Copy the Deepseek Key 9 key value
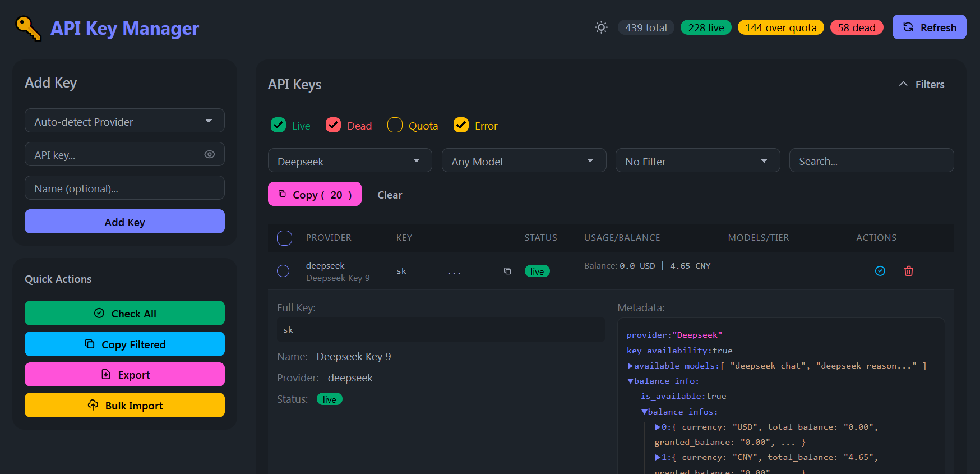Image resolution: width=980 pixels, height=474 pixels. 507,271
